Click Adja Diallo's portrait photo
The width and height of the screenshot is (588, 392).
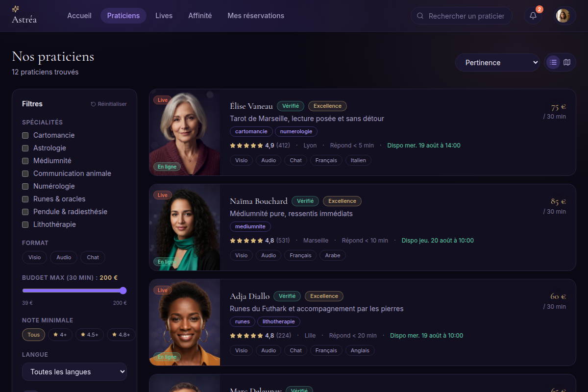click(185, 322)
